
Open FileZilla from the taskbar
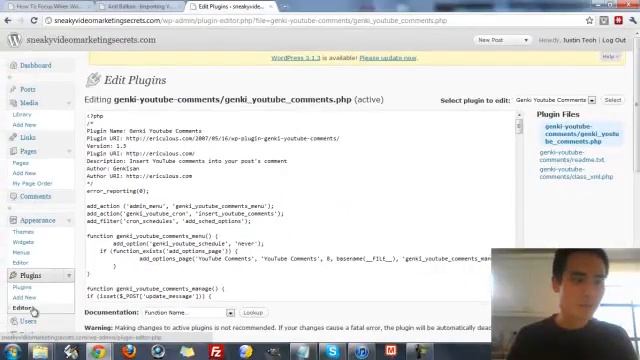tap(216, 351)
